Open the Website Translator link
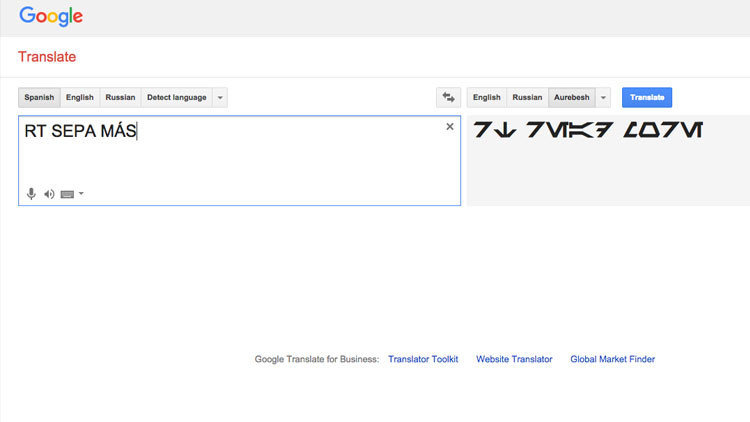Viewport: 750px width, 422px height. [x=514, y=359]
